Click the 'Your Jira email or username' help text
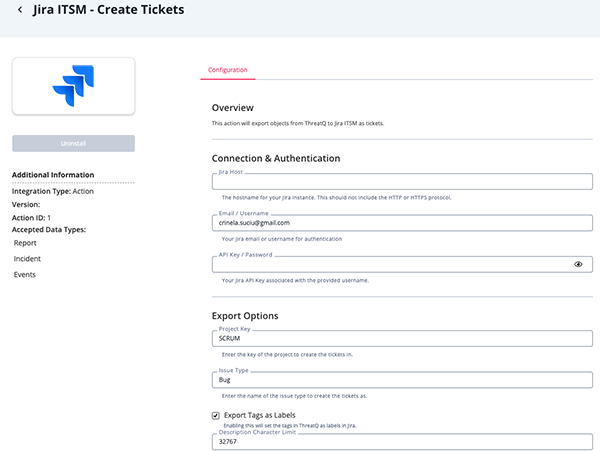Screen dimensions: 600x451 [x=282, y=239]
